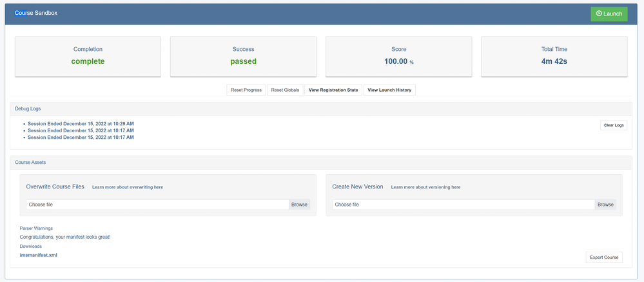Click the Course Assets panel header
The width and height of the screenshot is (644, 282).
point(321,163)
